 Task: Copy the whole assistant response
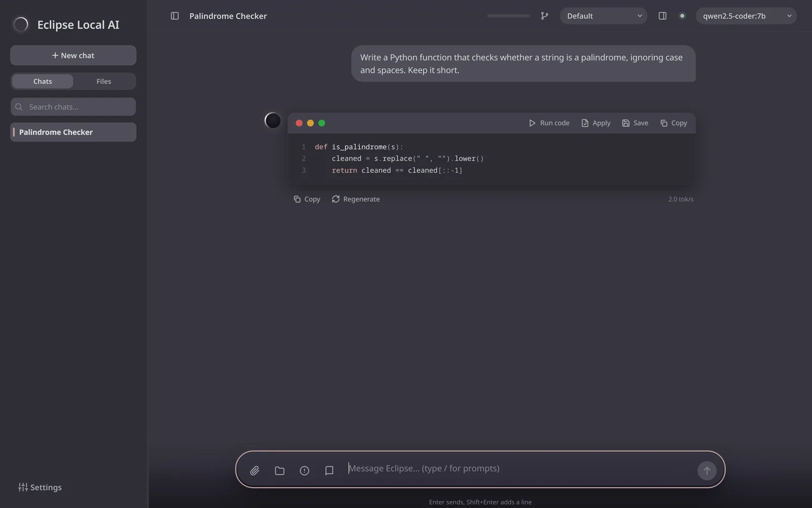click(x=307, y=199)
